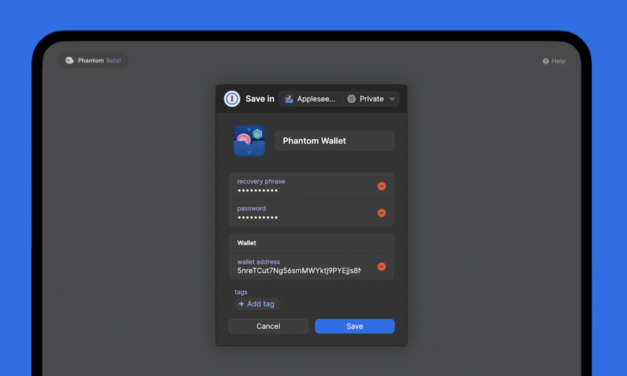
Task: Open the Private vault dropdown
Action: (x=371, y=99)
